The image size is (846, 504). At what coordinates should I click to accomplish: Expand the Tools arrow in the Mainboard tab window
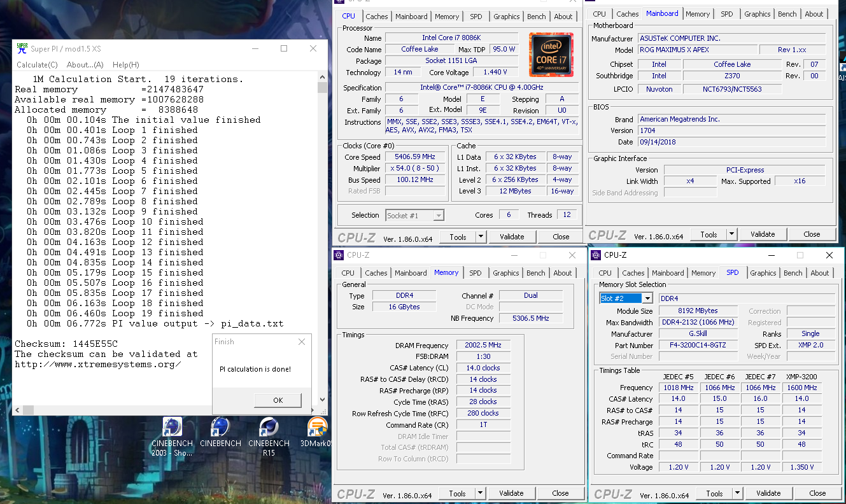(x=731, y=234)
